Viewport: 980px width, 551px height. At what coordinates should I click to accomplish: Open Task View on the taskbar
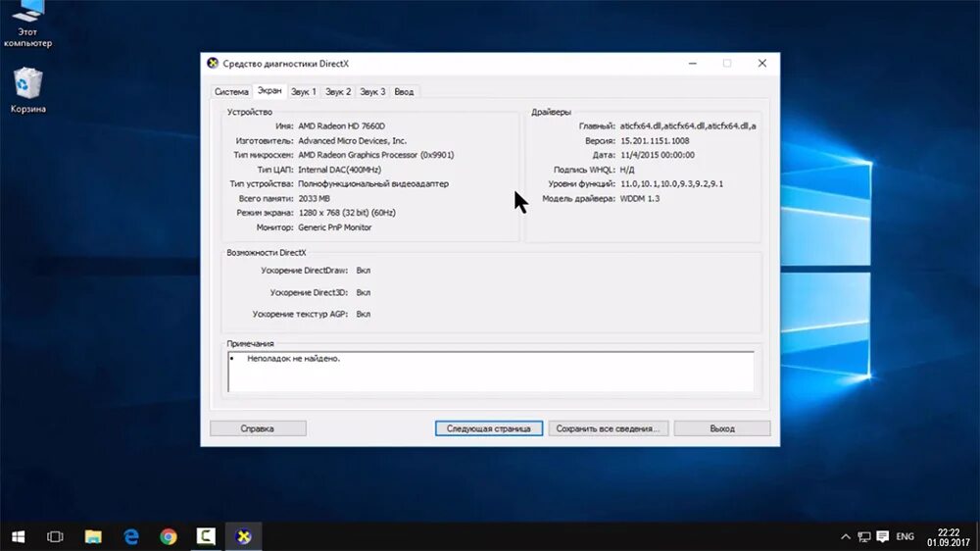tap(55, 536)
